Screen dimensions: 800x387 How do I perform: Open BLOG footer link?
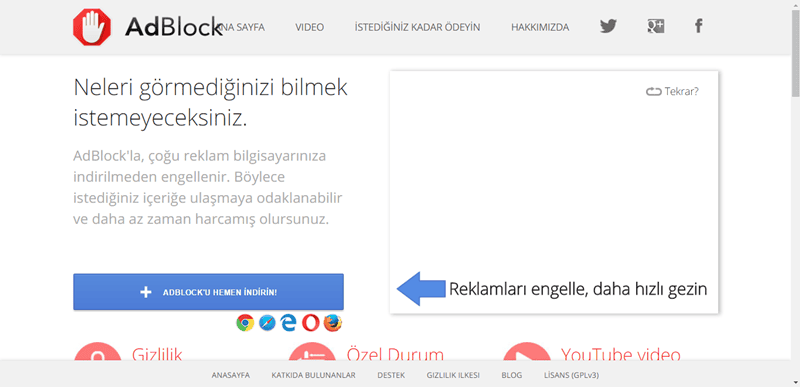[x=512, y=375]
